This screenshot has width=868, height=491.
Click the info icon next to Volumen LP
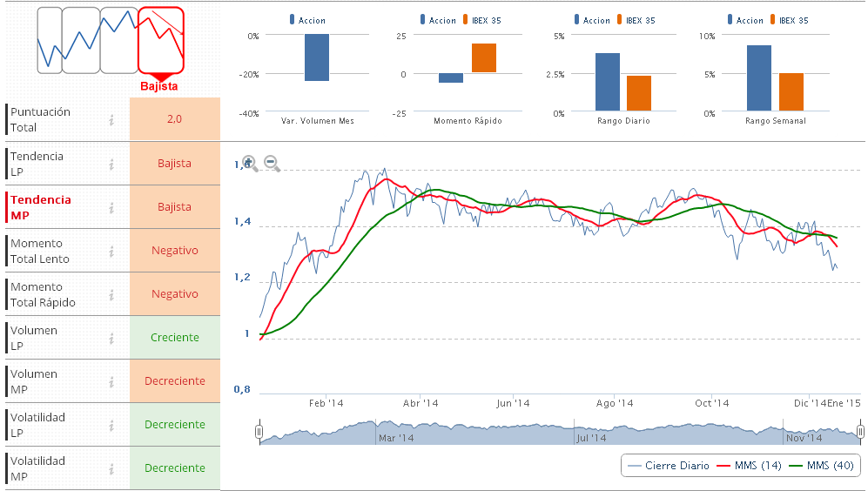coord(111,338)
